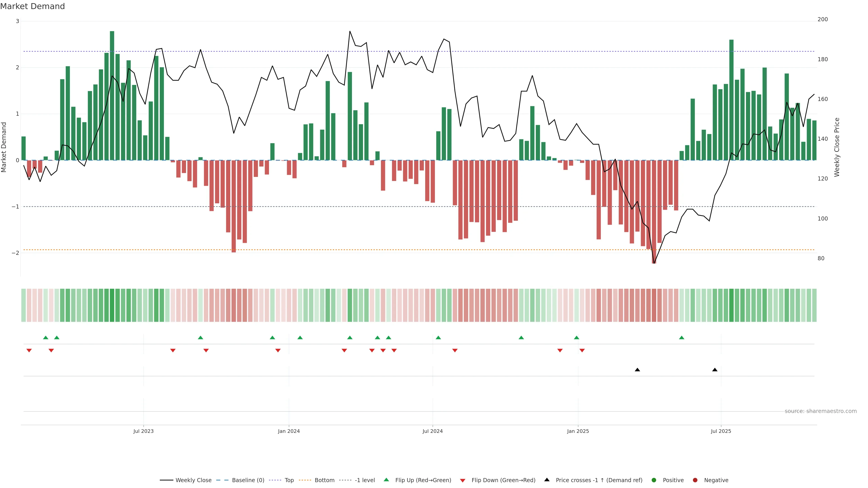
Task: Click black Price crosses -1 legend triangle
Action: tap(547, 480)
